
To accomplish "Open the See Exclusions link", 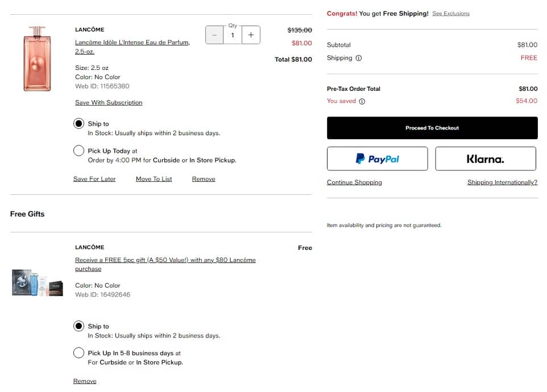I will click(451, 14).
